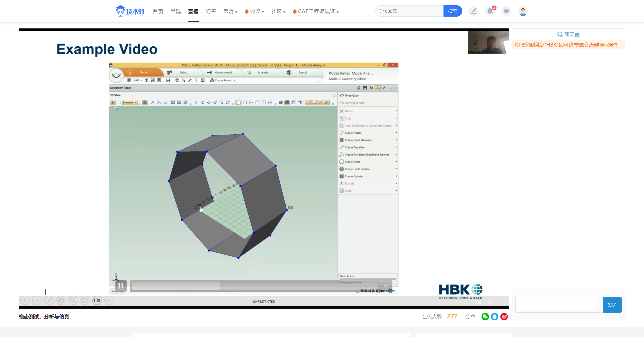Open the CAE工程师认证 dropdown menu
Screen dimensions: 644x337
316,11
